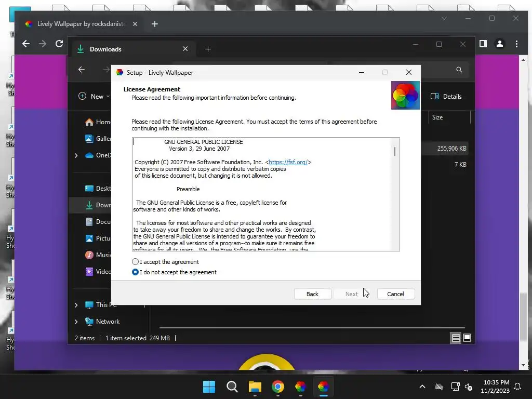Switch File Explorer to large thumbnails view
The height and width of the screenshot is (399, 532).
tap(467, 338)
